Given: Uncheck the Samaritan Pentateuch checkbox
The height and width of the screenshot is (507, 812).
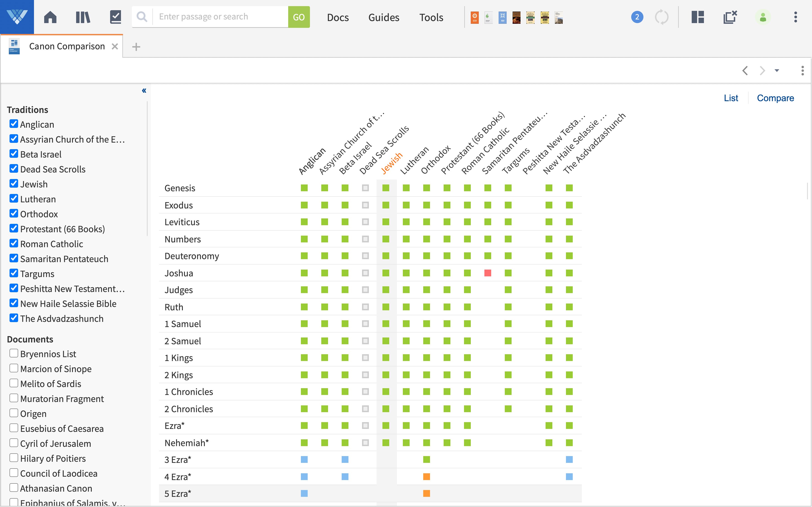Looking at the screenshot, I should (x=14, y=258).
